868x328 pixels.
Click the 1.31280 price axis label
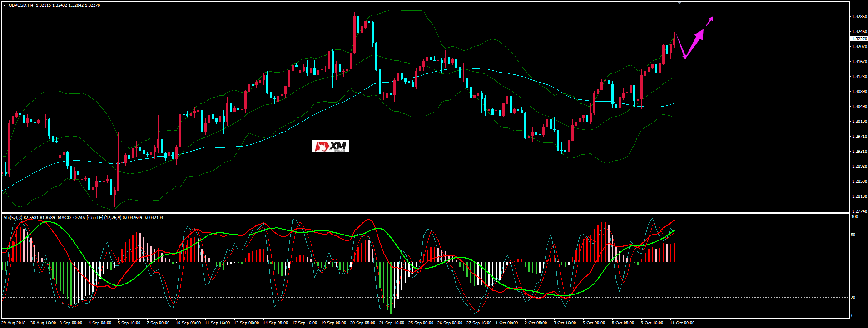(859, 77)
